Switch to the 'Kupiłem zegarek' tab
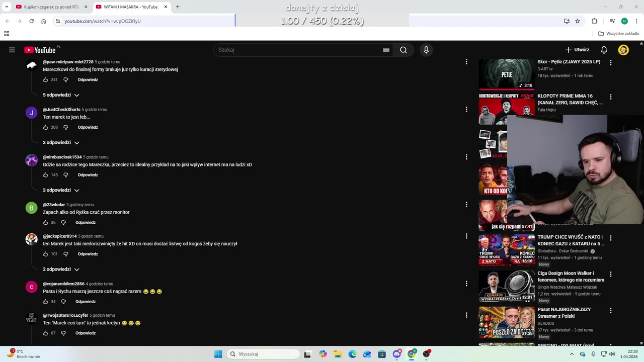This screenshot has height=362, width=644. tap(48, 7)
